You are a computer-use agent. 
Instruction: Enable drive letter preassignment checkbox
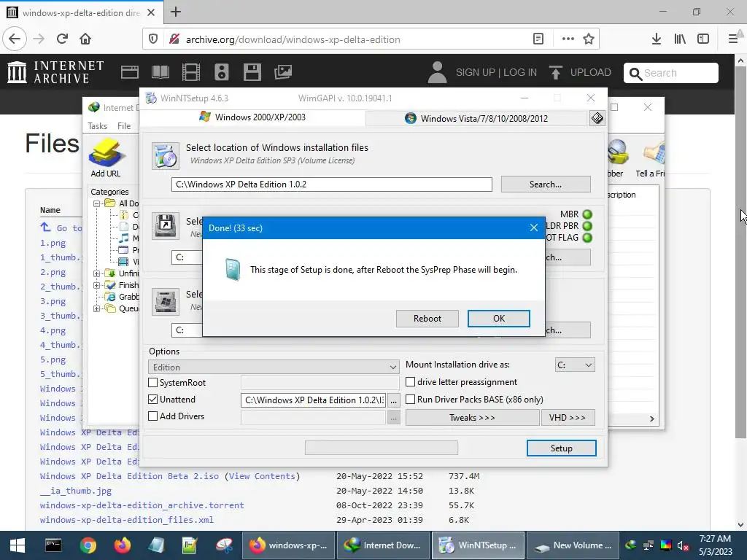tap(410, 382)
